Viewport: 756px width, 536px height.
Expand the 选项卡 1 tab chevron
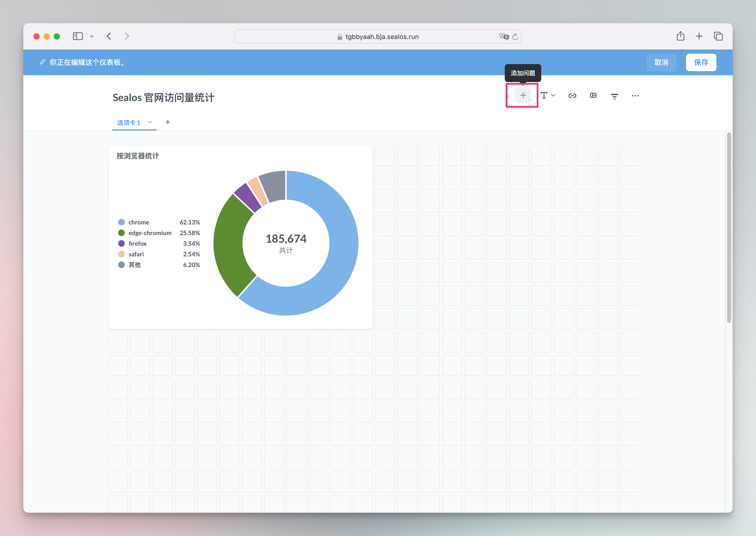[150, 122]
